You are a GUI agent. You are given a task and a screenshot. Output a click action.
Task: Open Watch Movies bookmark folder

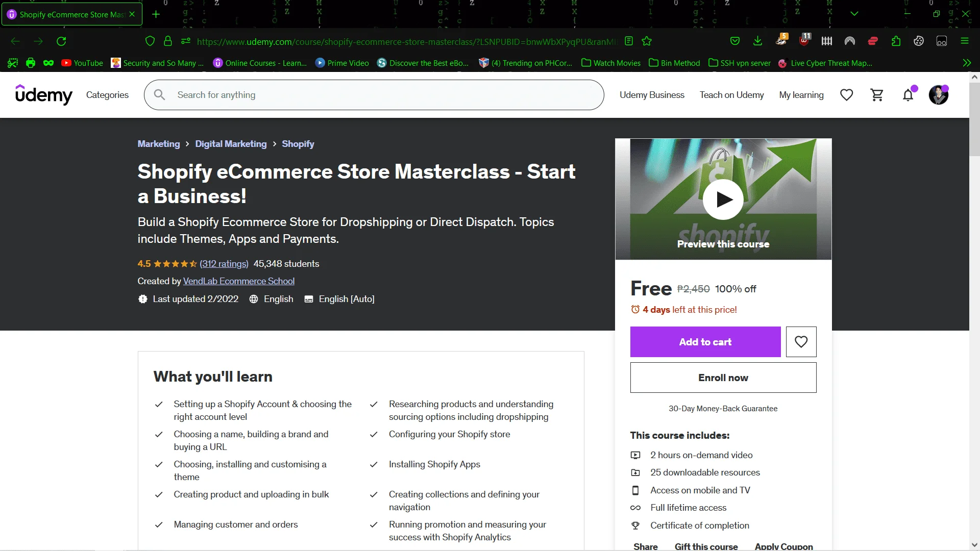click(x=611, y=63)
